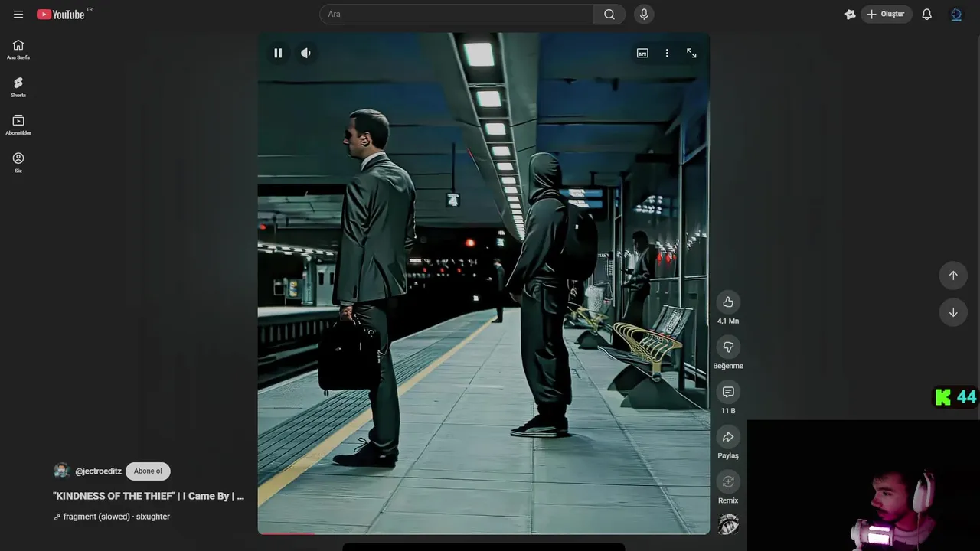Share the Short via Paylaş

pos(728,437)
